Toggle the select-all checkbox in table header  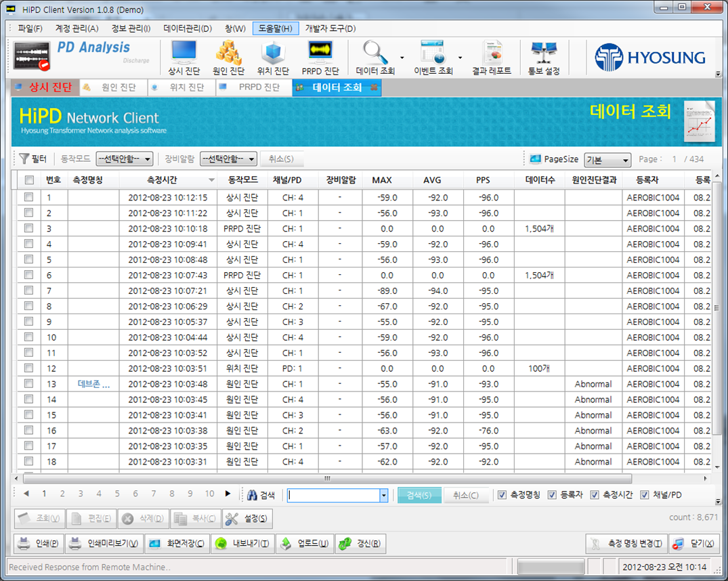pyautogui.click(x=29, y=179)
